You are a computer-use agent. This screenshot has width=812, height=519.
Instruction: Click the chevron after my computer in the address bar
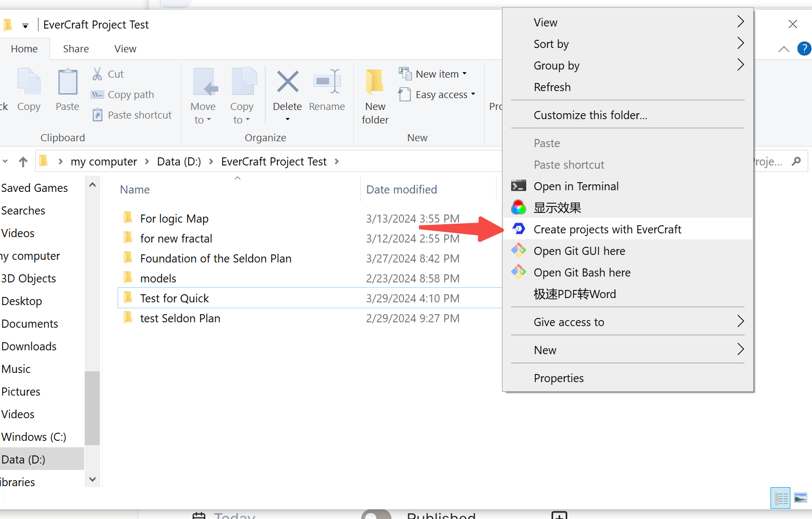147,161
